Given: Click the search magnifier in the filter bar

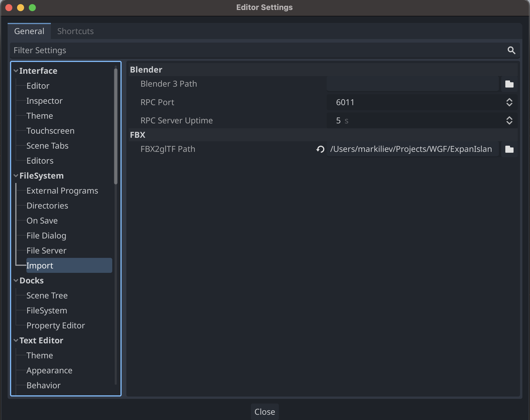Looking at the screenshot, I should click(511, 50).
